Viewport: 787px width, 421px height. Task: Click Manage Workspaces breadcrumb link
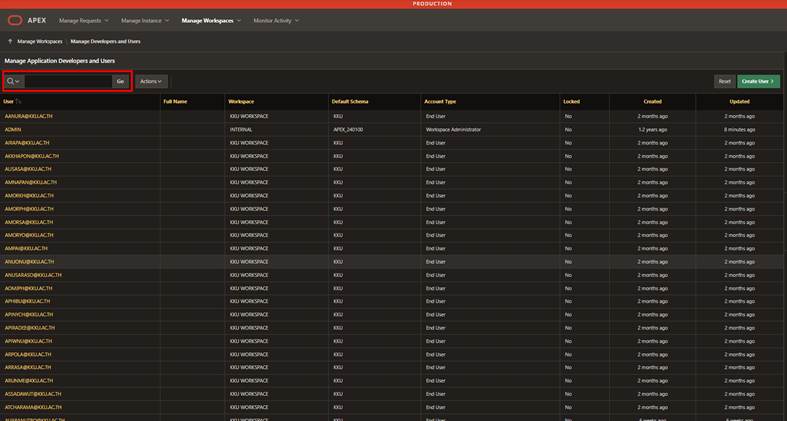coord(40,42)
